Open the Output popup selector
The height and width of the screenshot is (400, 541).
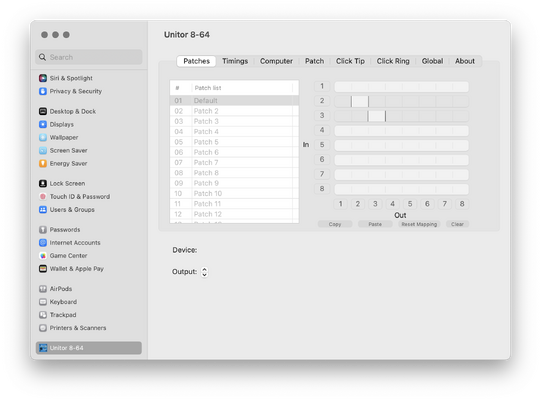point(204,272)
